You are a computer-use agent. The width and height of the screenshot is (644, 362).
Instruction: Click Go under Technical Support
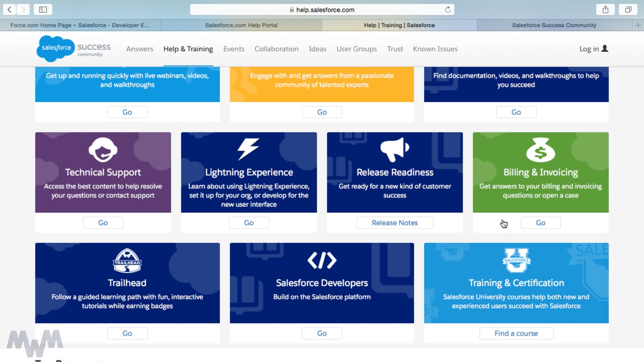click(103, 223)
